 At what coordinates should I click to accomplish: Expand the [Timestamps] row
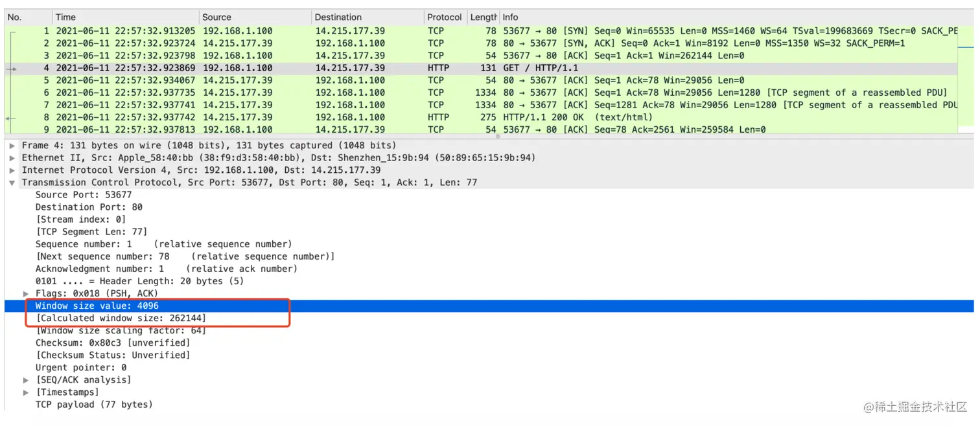[26, 392]
